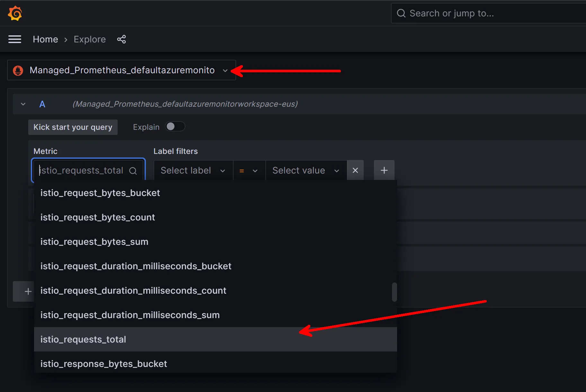586x392 pixels.
Task: Open the Managed_Prometheus data source dropdown
Action: point(121,70)
